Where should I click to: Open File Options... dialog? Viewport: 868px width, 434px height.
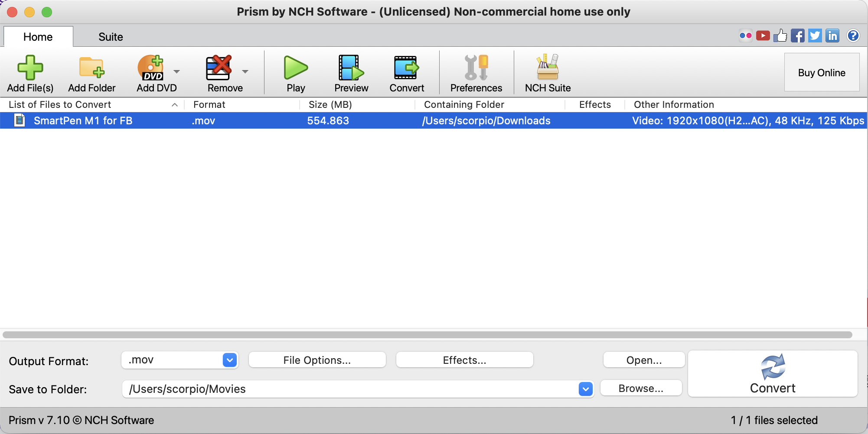(x=317, y=360)
